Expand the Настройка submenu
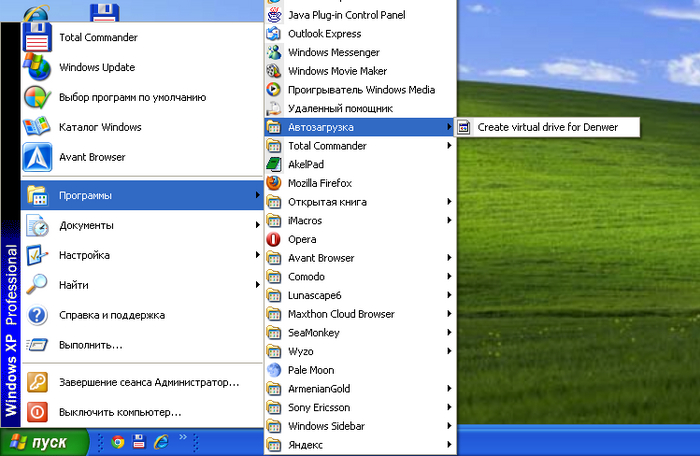The height and width of the screenshot is (456, 700). click(x=84, y=255)
